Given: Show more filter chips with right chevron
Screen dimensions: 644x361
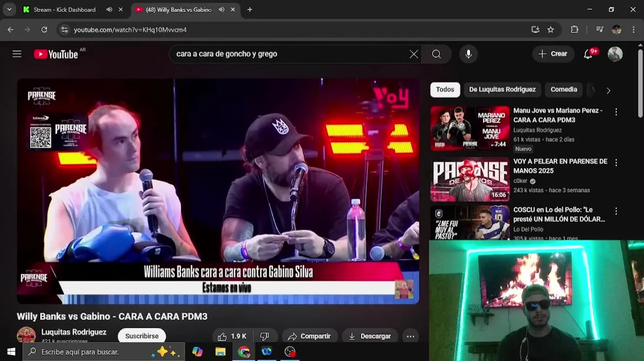Looking at the screenshot, I should (608, 91).
